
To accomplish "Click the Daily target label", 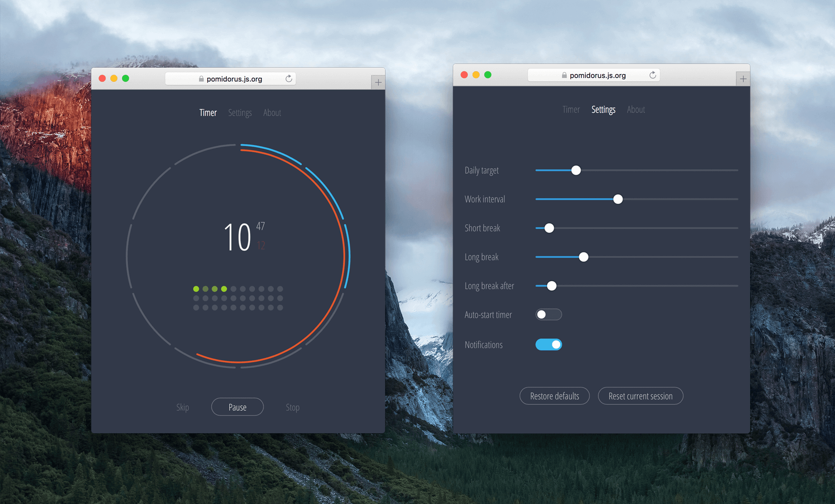I will [482, 171].
